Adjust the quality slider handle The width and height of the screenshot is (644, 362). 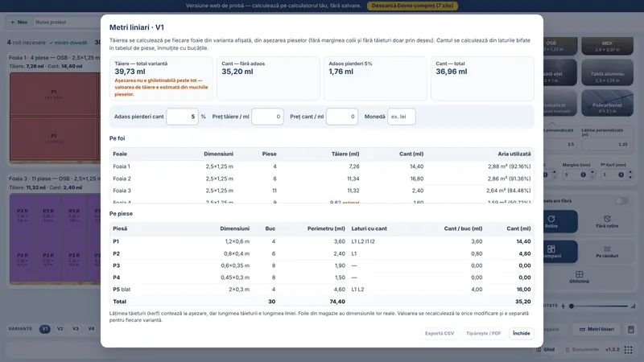tap(572, 306)
